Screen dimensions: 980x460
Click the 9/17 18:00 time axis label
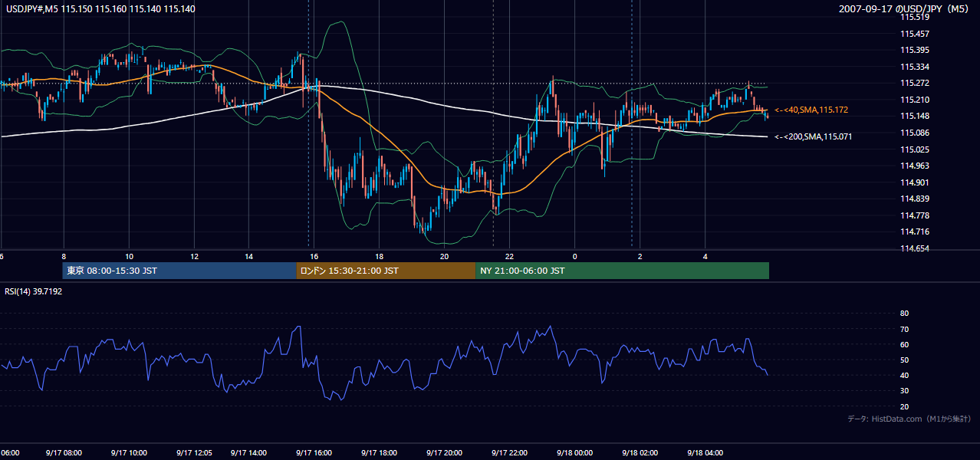pos(379,453)
